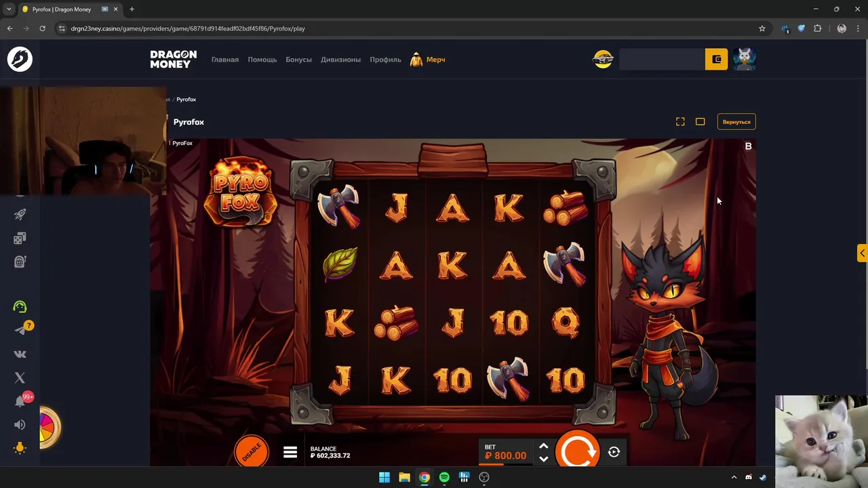Open the autoplay button
The image size is (868, 488).
[x=614, y=452]
